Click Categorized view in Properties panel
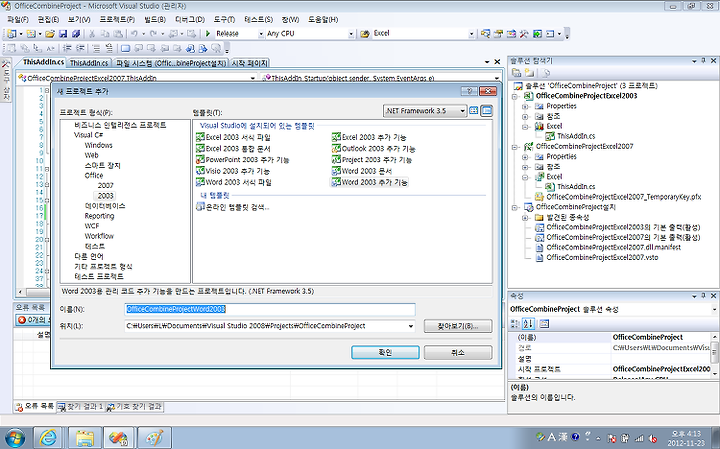 tap(515, 324)
